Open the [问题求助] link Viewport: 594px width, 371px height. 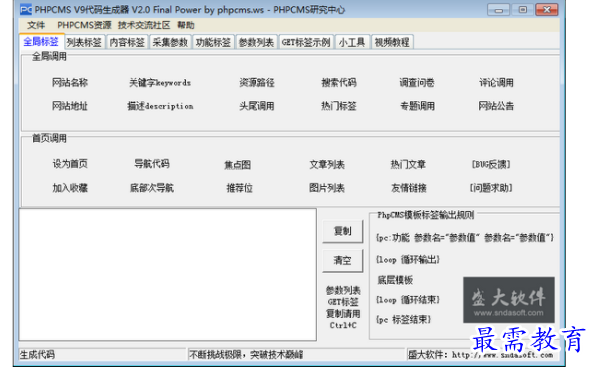[x=491, y=188]
